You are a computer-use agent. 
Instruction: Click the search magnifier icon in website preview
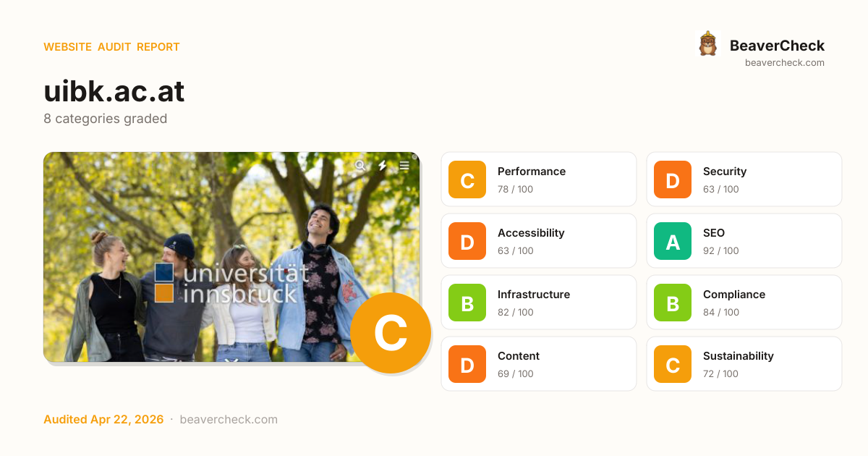[x=359, y=166]
